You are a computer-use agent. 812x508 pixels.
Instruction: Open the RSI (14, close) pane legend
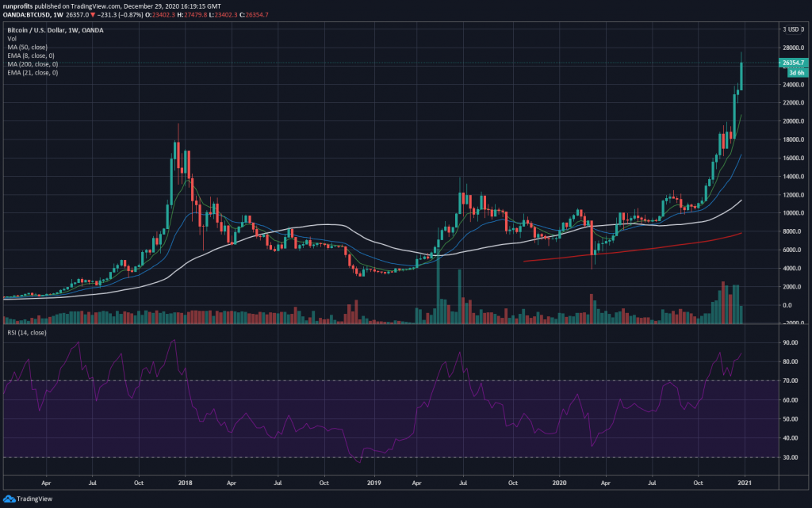(25, 332)
